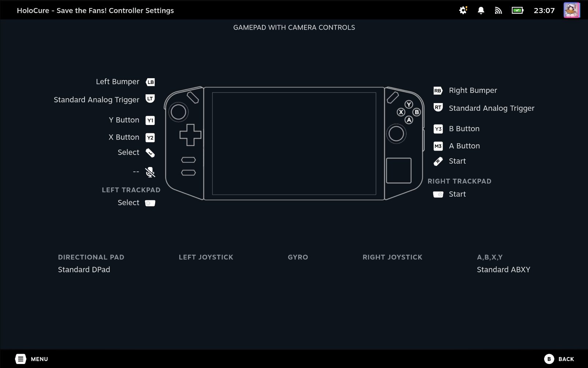588x368 pixels.
Task: Open notifications bell icon
Action: [481, 10]
